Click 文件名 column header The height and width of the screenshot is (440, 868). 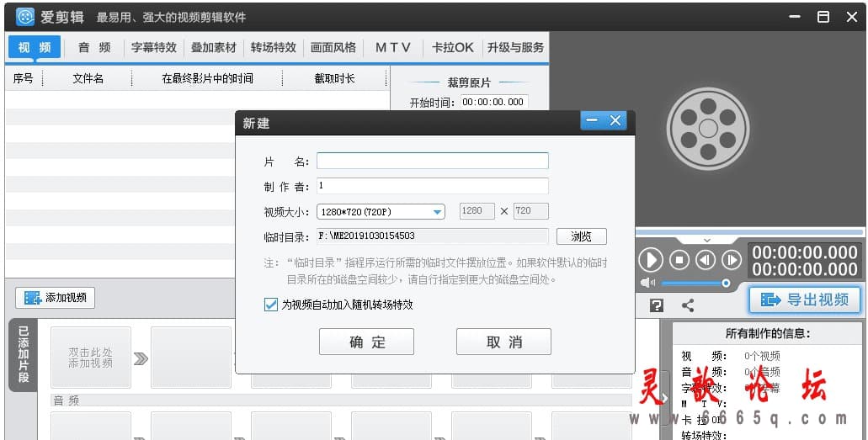coord(88,78)
